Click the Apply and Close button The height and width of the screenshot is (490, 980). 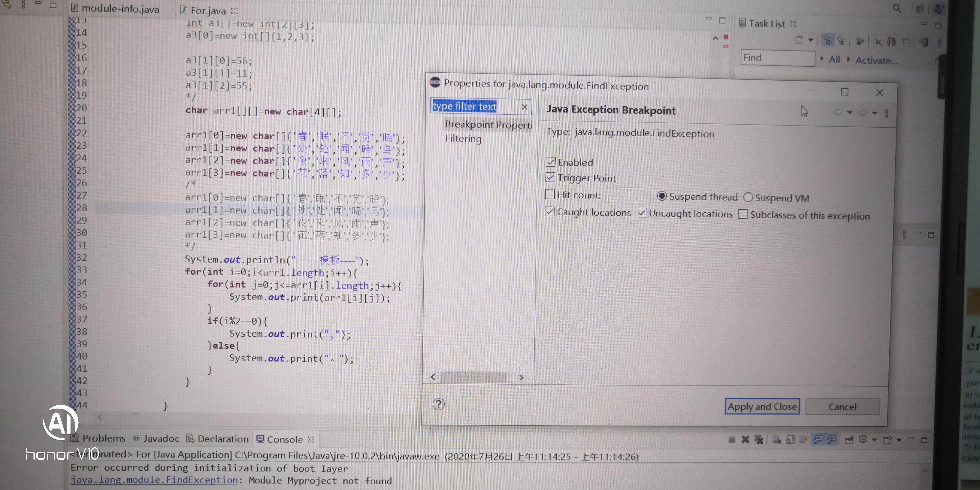tap(762, 406)
